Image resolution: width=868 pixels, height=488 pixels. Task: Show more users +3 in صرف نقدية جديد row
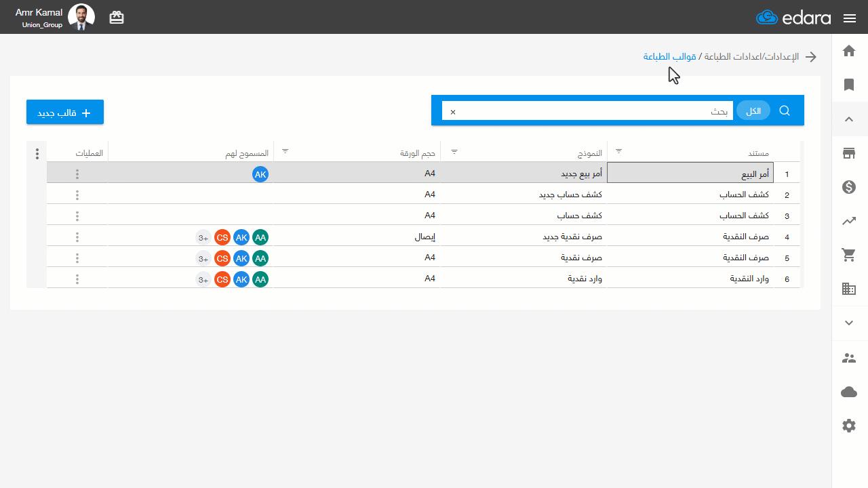pyautogui.click(x=203, y=237)
